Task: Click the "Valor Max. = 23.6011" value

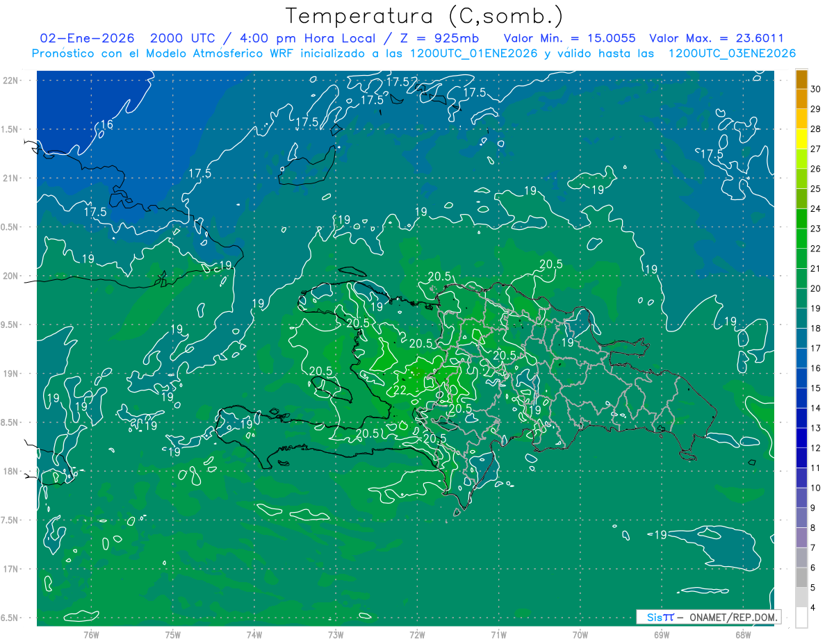Action: (717, 38)
